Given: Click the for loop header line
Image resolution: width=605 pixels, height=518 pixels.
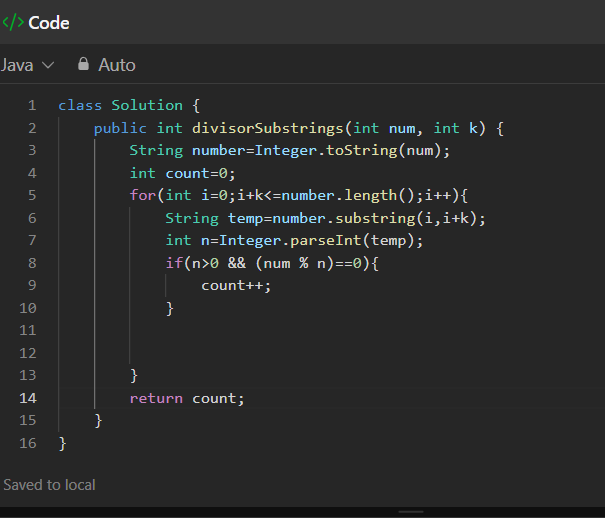Looking at the screenshot, I should coord(299,195).
